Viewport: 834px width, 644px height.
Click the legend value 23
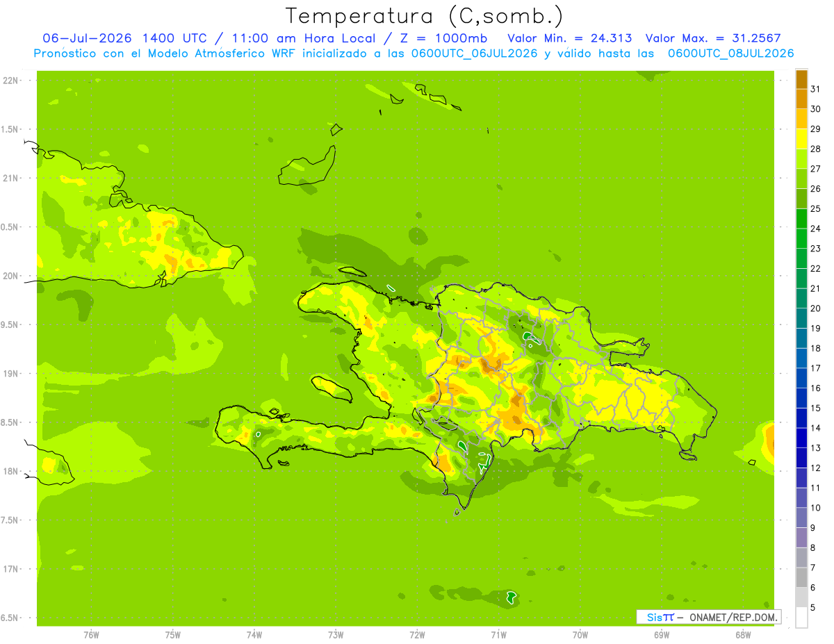click(815, 248)
